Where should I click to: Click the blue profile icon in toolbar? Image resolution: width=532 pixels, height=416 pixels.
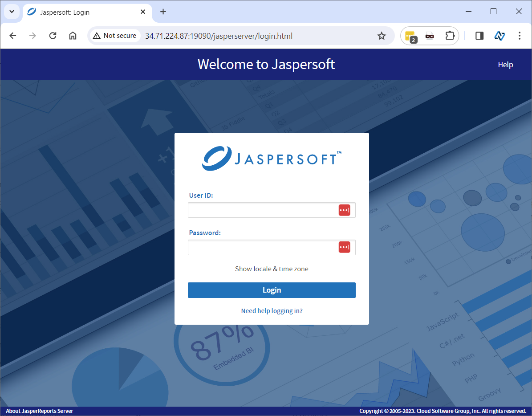(500, 36)
